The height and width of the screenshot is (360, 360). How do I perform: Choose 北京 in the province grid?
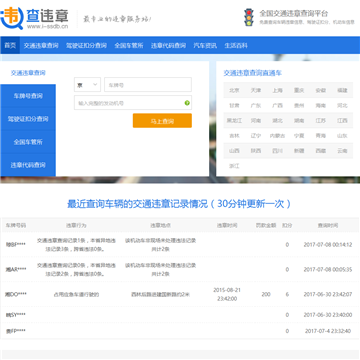(x=234, y=90)
